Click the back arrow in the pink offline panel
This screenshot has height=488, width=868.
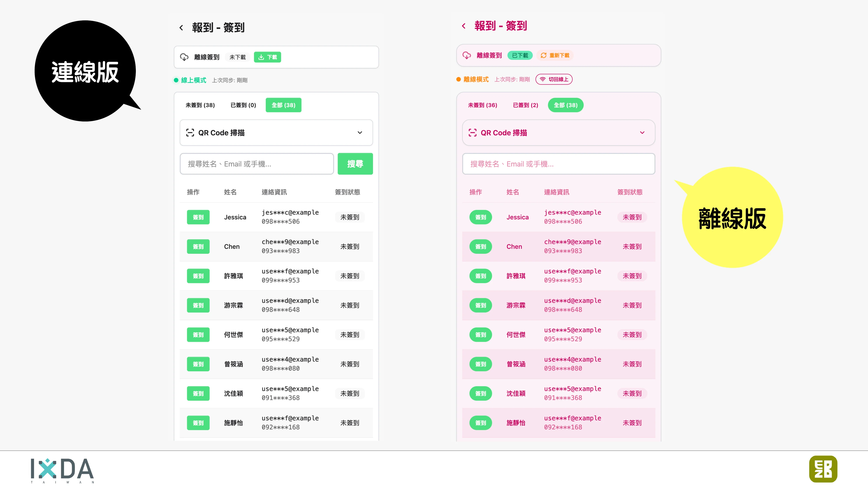[464, 26]
